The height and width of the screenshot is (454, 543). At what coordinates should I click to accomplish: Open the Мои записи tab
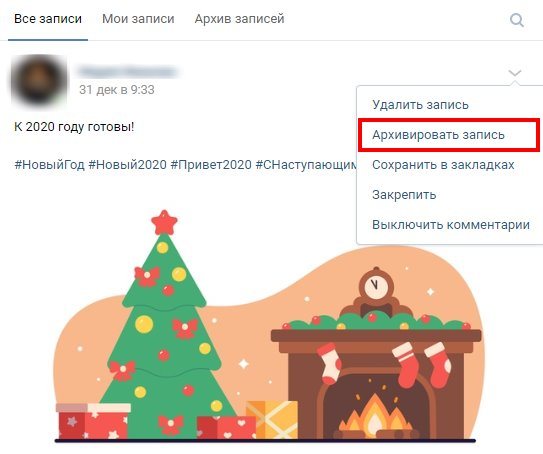pyautogui.click(x=138, y=19)
